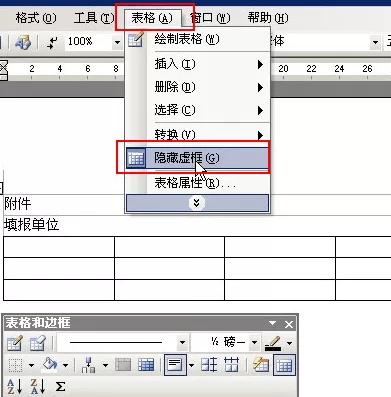Open the line style dropdown

click(x=182, y=342)
